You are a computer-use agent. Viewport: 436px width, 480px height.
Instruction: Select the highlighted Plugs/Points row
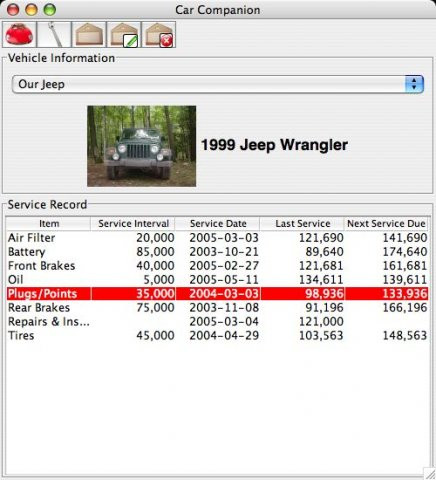click(217, 294)
